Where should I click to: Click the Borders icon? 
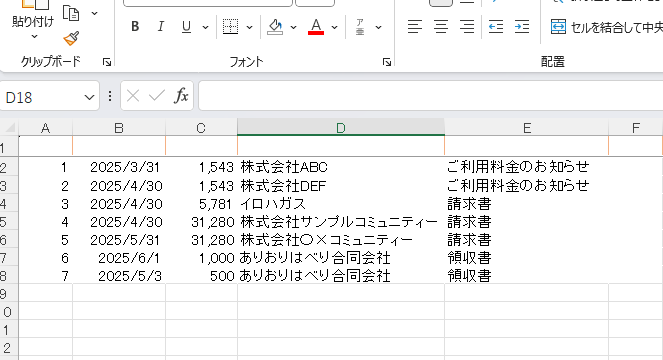point(230,27)
